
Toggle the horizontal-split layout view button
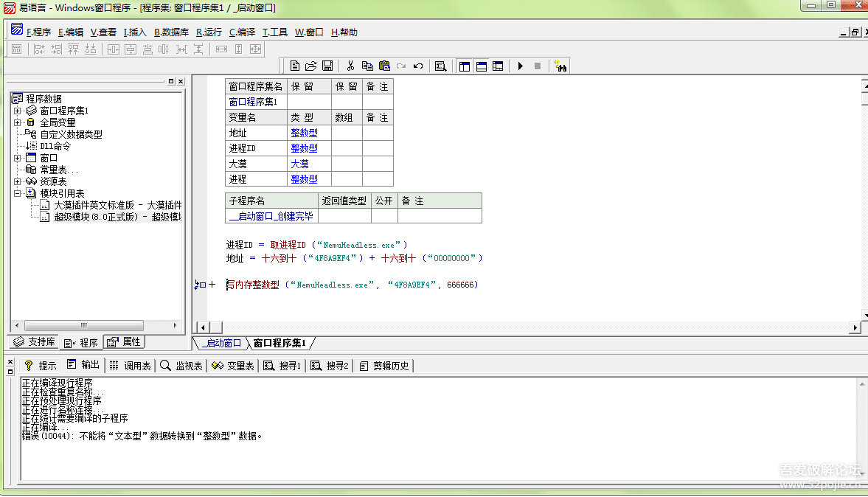coord(482,66)
